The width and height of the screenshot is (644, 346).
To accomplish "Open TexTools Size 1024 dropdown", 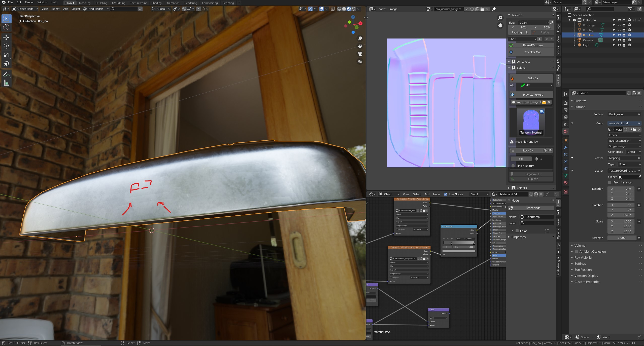I will pyautogui.click(x=533, y=23).
